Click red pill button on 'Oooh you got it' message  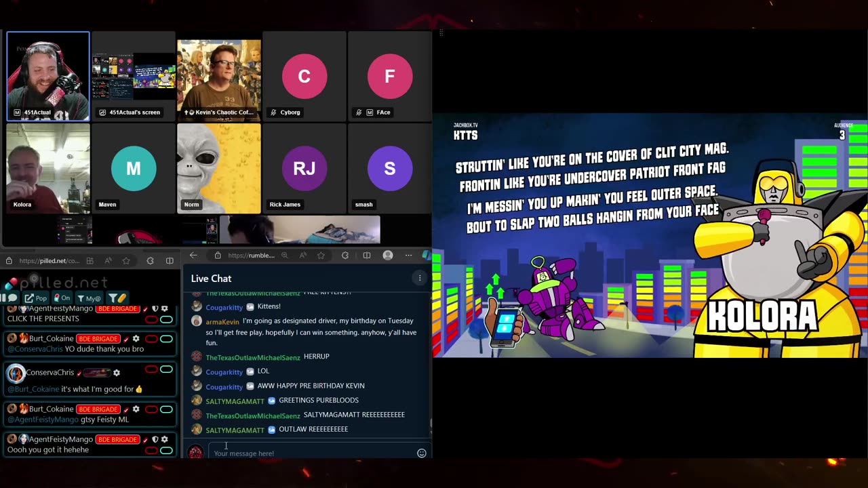click(151, 450)
